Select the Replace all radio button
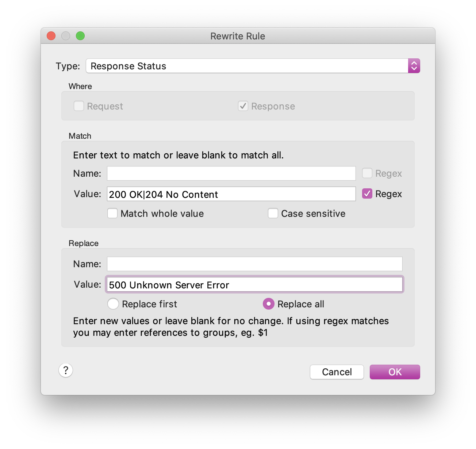The image size is (476, 449). [269, 304]
